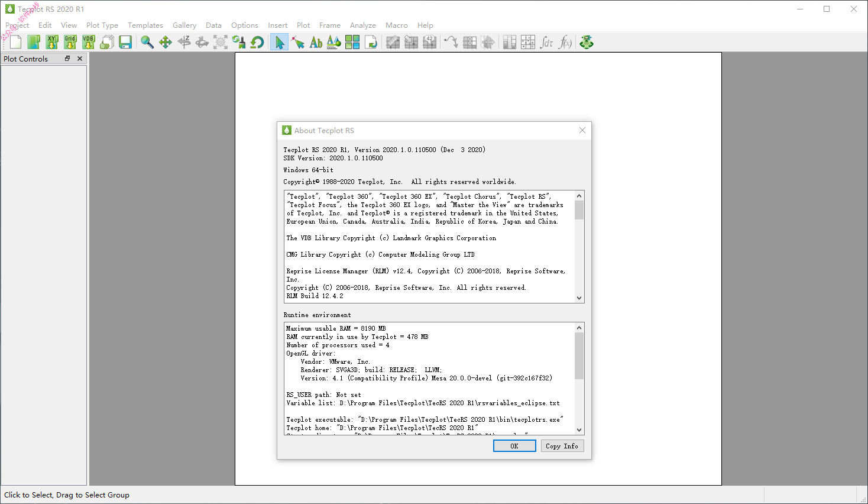Image resolution: width=868 pixels, height=504 pixels.
Task: Click the bar chart columns icon
Action: pyautogui.click(x=510, y=42)
